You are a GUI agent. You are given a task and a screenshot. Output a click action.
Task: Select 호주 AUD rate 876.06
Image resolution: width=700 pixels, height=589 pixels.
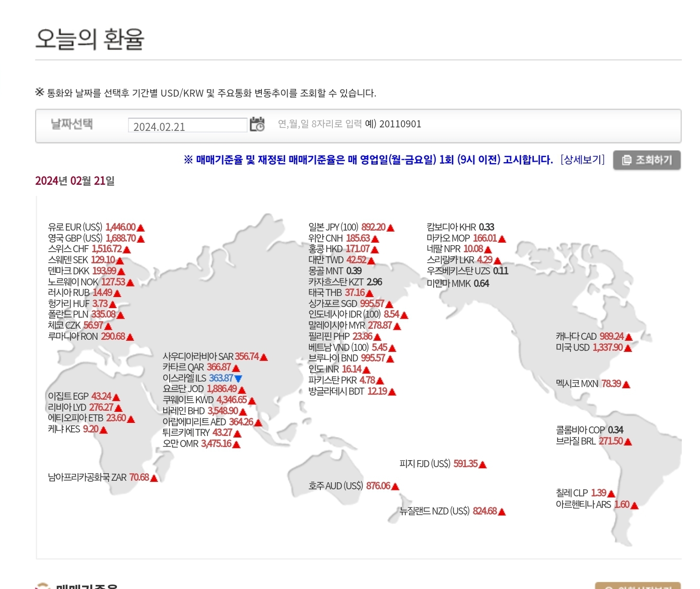(378, 486)
